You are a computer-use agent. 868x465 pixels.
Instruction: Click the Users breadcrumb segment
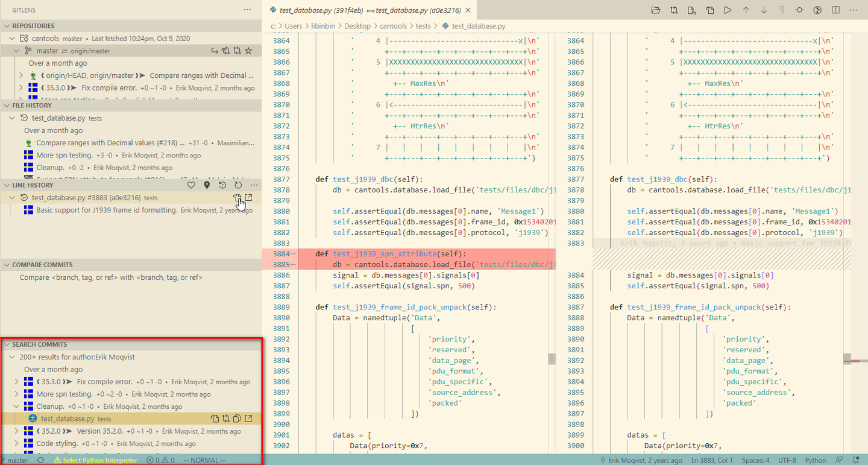tap(294, 26)
